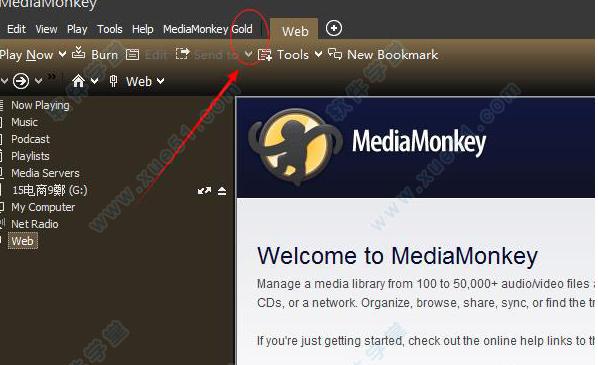Open the Edit menu

[16, 29]
